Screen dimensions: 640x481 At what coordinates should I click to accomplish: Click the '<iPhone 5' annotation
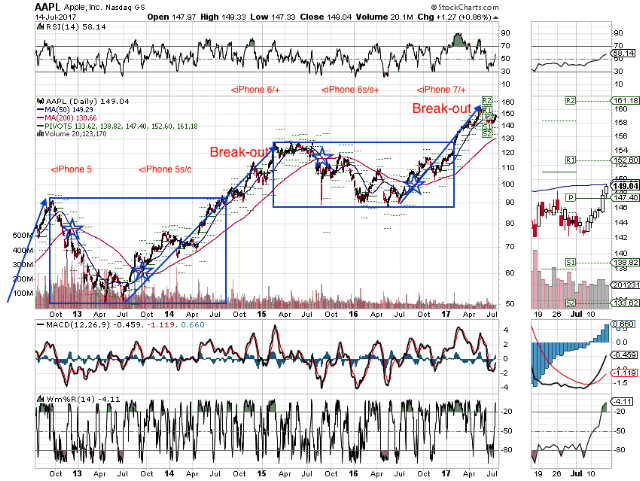[x=71, y=169]
